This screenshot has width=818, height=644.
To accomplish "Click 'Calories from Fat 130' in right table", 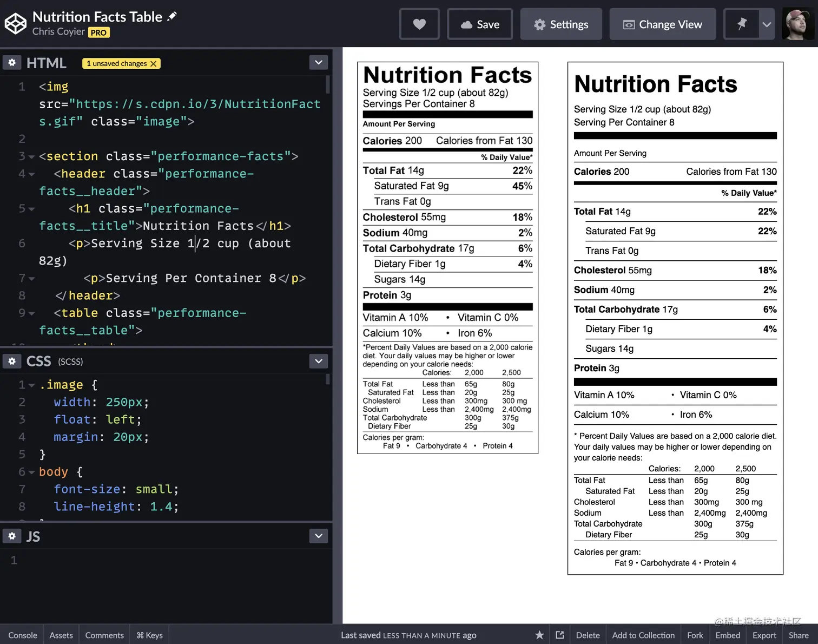I will (x=731, y=172).
